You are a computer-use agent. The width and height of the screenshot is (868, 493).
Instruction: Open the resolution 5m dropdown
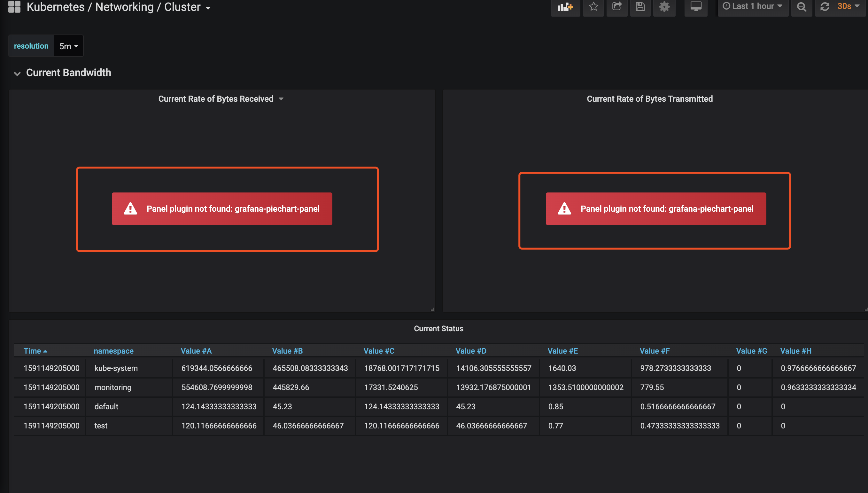(69, 46)
